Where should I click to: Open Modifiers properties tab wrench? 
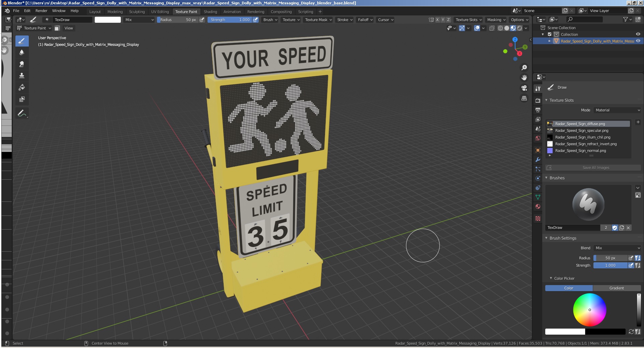coord(538,160)
